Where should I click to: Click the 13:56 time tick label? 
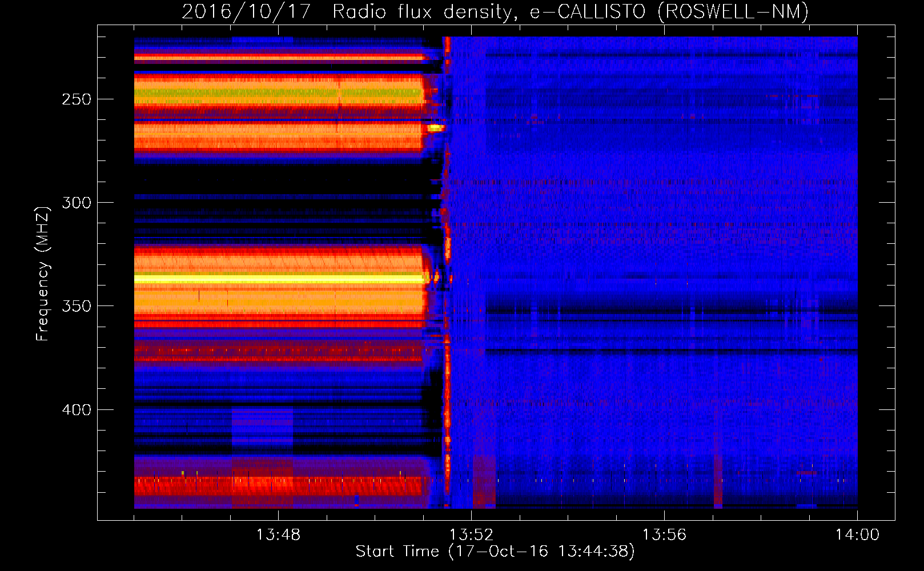tap(664, 535)
